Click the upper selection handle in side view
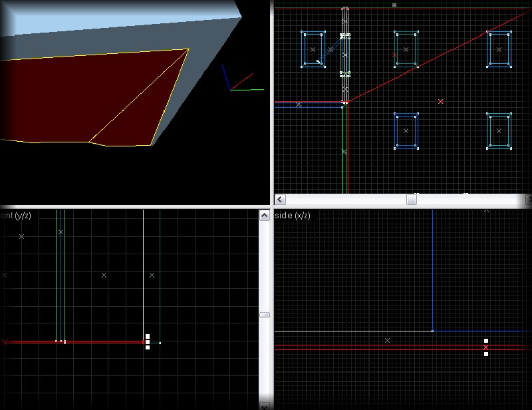Image resolution: width=532 pixels, height=410 pixels. pos(486,341)
